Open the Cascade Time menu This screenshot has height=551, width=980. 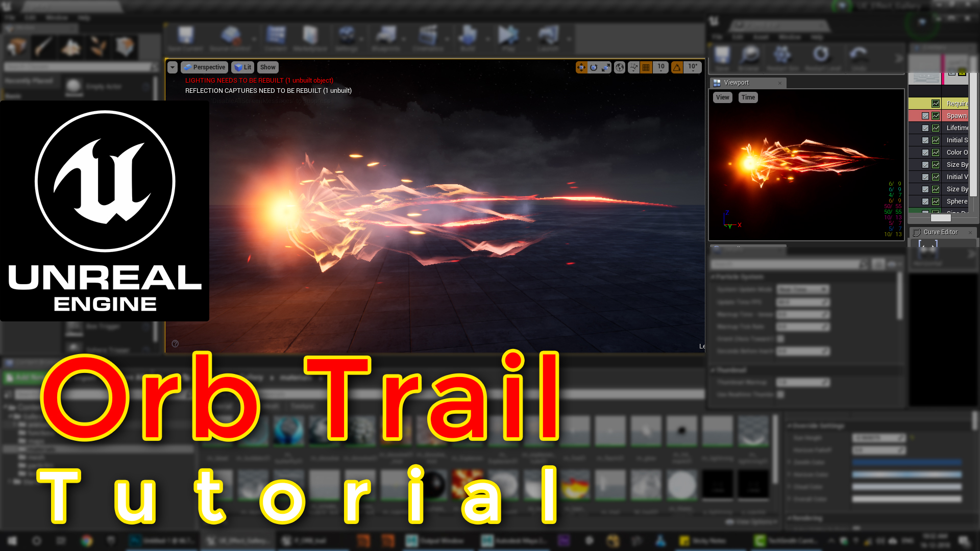click(748, 97)
